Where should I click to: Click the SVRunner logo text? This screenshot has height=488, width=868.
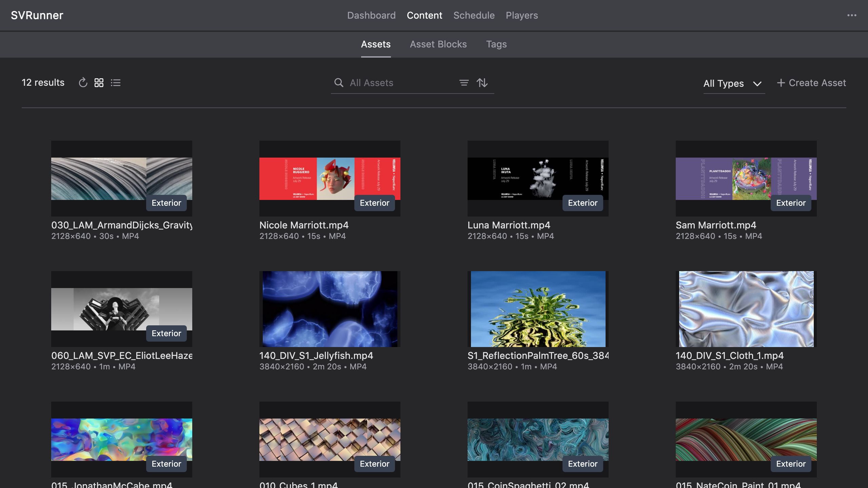(37, 15)
